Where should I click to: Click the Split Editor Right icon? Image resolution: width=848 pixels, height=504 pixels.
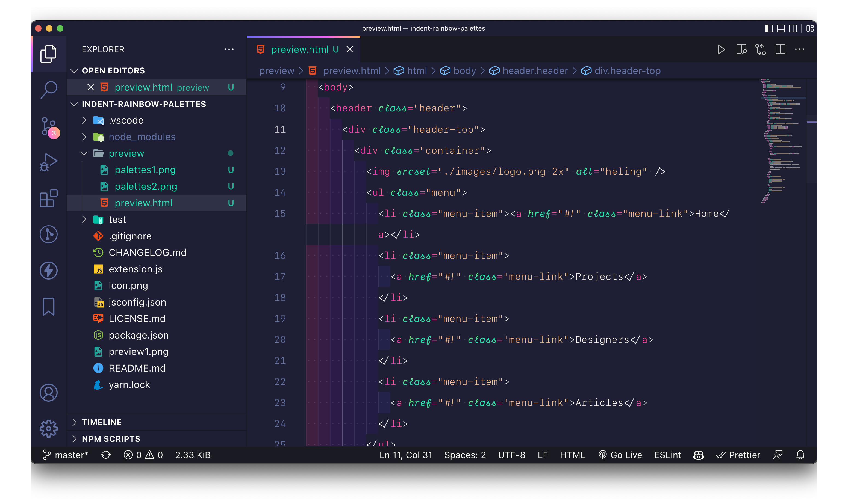point(781,50)
